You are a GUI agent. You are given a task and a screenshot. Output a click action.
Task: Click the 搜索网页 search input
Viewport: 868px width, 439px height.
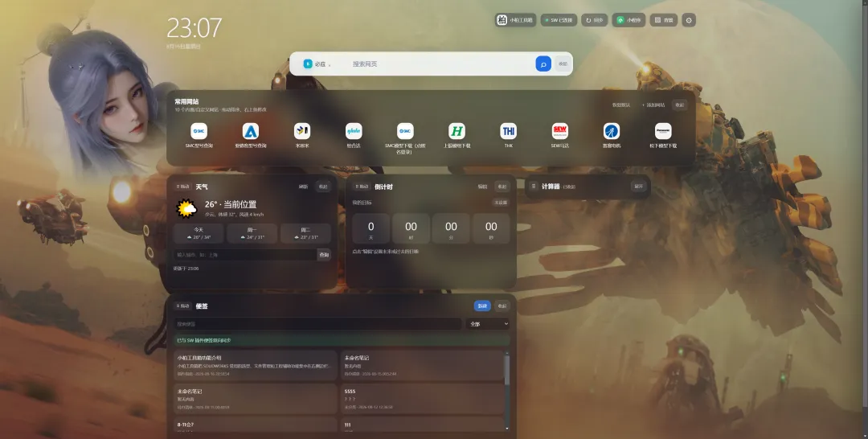tap(441, 64)
